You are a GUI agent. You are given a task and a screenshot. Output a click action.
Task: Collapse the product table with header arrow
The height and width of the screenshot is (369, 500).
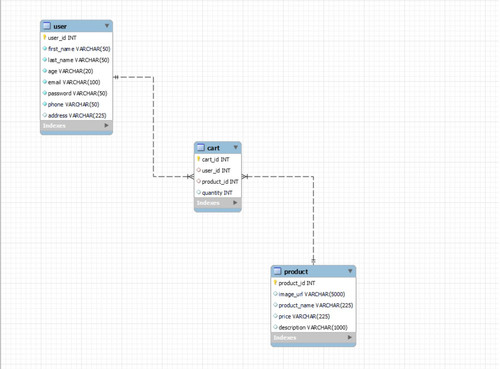tap(350, 271)
